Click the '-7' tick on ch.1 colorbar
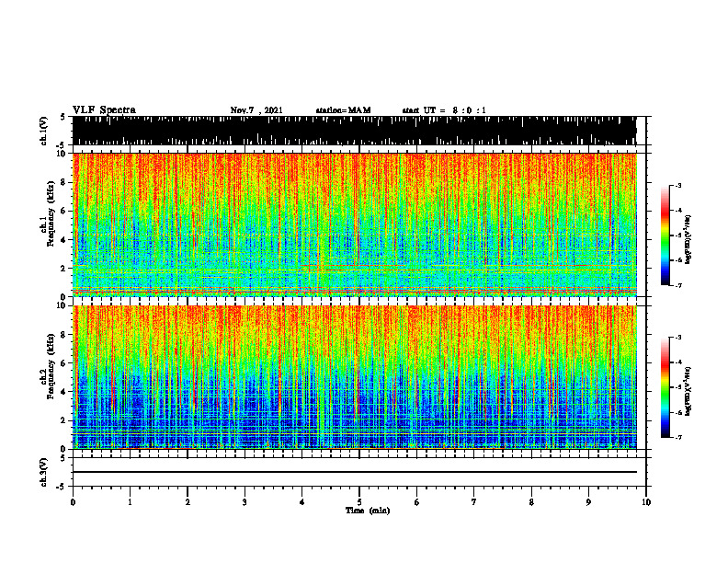 click(x=677, y=285)
